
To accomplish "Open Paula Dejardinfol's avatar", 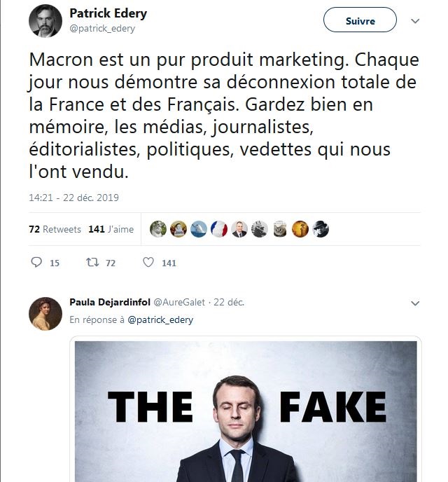I will click(45, 314).
